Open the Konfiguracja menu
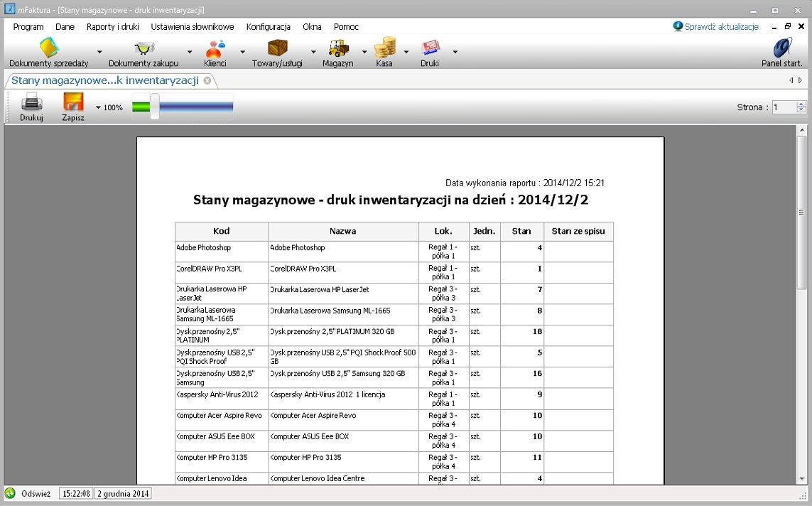 (268, 27)
